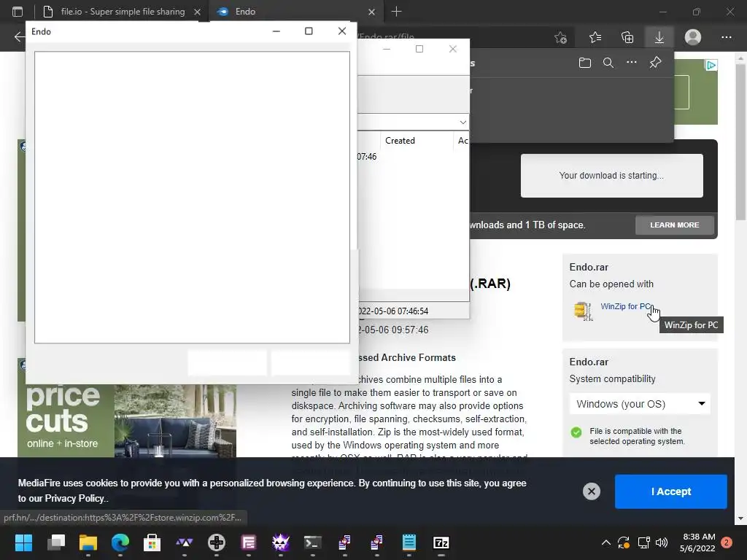Close the file.io tab

197,12
